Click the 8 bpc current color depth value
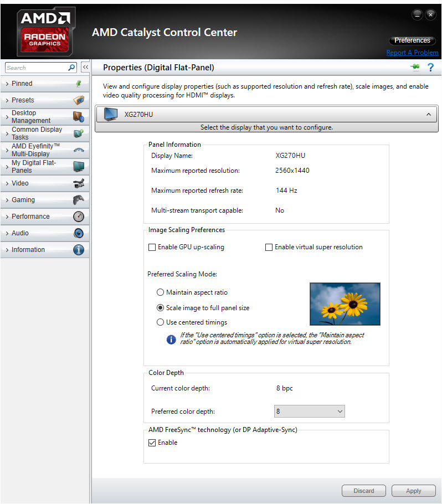This screenshot has width=442, height=504. [285, 388]
